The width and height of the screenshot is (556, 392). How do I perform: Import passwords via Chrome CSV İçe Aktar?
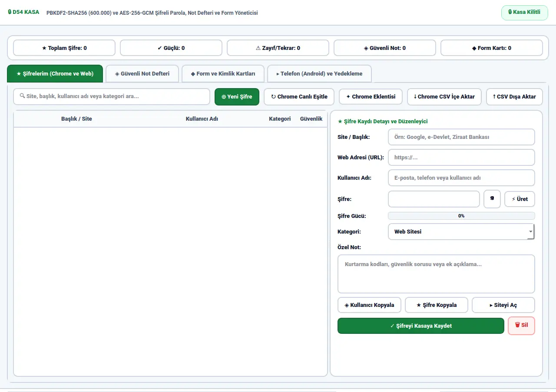coord(444,97)
